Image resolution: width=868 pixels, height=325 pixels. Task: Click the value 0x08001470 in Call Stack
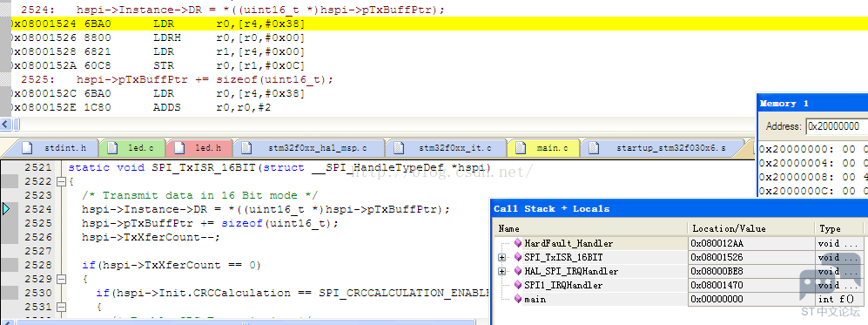coord(717,285)
